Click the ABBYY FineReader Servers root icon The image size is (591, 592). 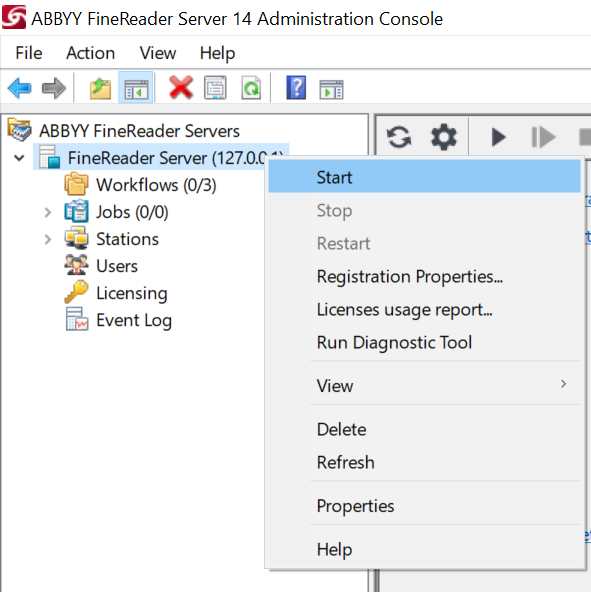19,130
